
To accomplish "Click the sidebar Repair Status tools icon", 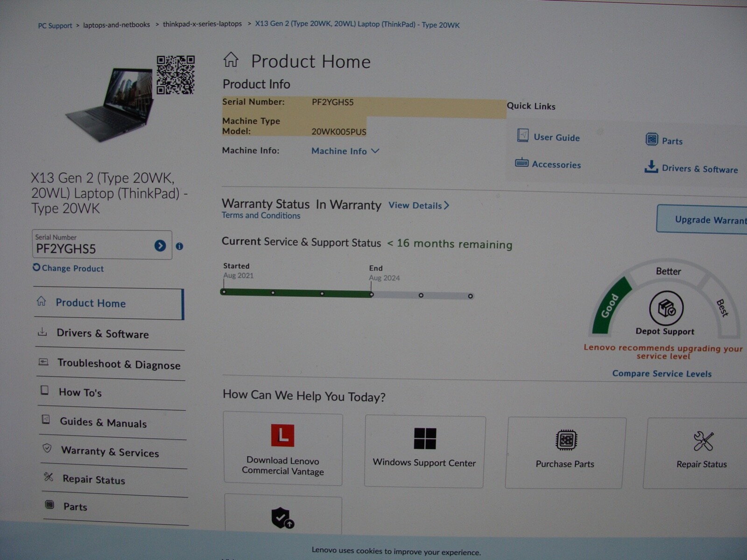I will click(x=49, y=476).
